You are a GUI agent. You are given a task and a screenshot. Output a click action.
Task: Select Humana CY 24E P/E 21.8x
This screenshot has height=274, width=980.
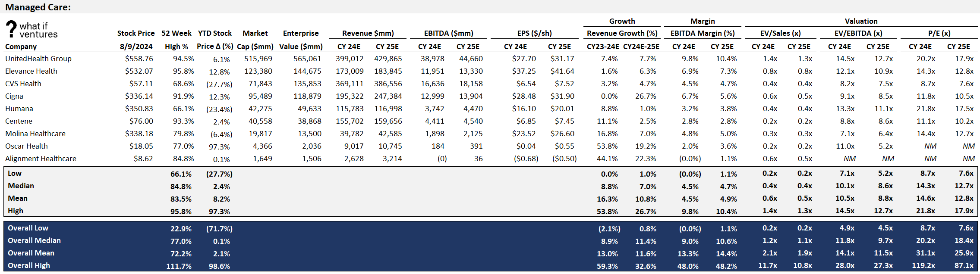(926, 109)
